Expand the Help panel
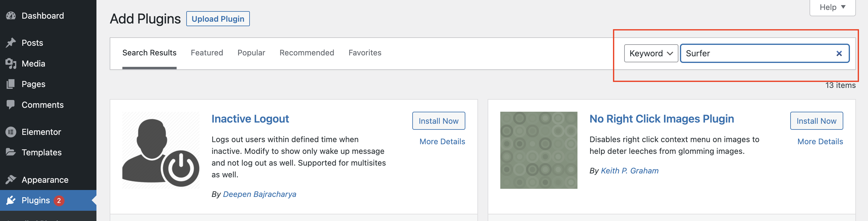868x221 pixels. pos(832,8)
